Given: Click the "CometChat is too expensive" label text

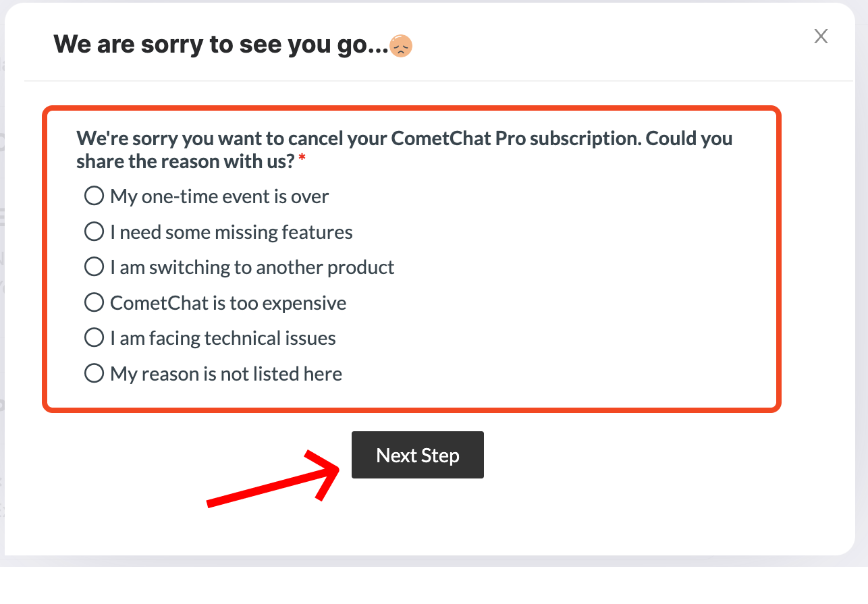Looking at the screenshot, I should click(x=228, y=303).
